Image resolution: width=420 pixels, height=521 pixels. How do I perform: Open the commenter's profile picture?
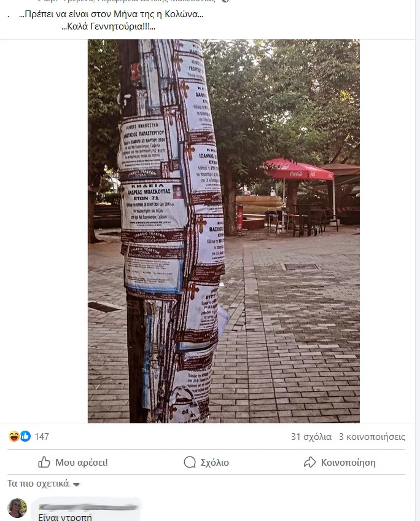point(17,507)
